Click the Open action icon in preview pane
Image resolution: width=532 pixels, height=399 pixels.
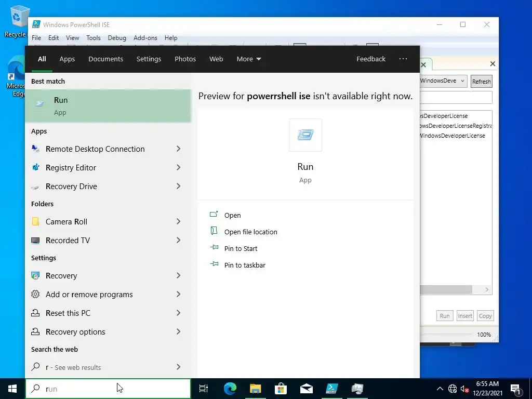pyautogui.click(x=214, y=215)
